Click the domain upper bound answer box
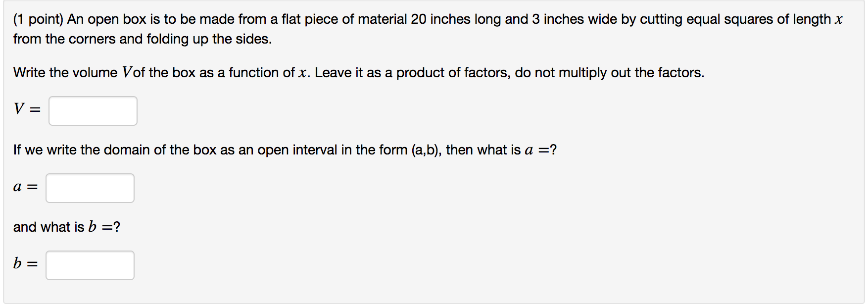868x304 pixels. [x=90, y=265]
